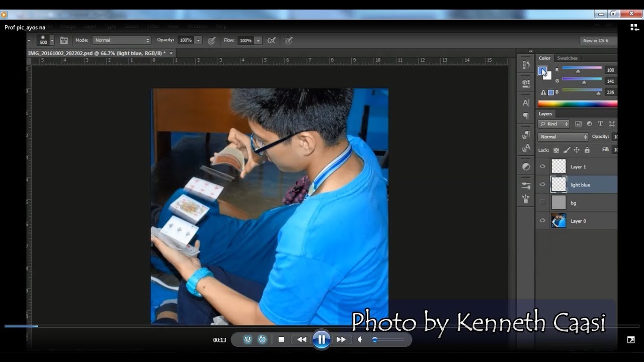Click the B value field showing 235
The width and height of the screenshot is (644, 362).
[x=611, y=93]
